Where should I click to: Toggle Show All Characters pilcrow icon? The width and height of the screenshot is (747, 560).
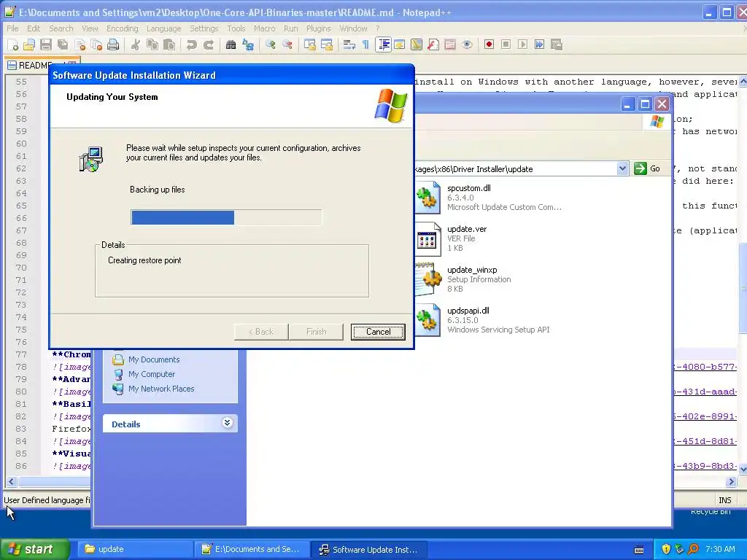click(x=365, y=44)
